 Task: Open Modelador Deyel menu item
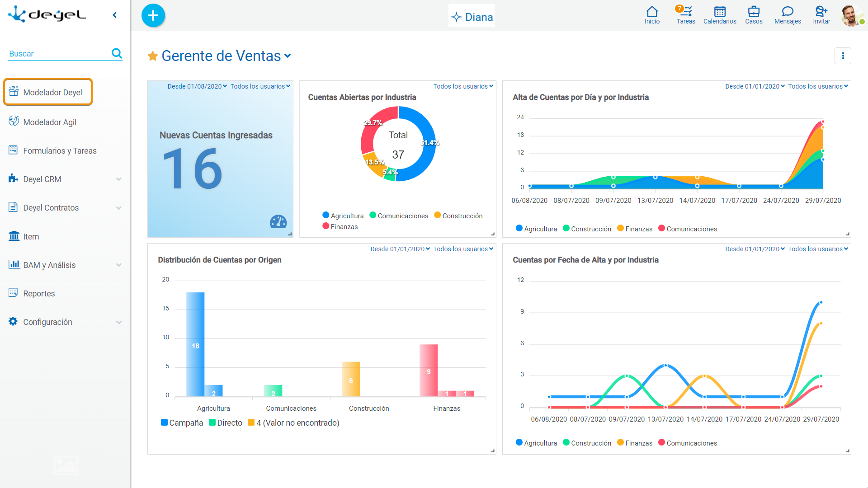point(48,92)
